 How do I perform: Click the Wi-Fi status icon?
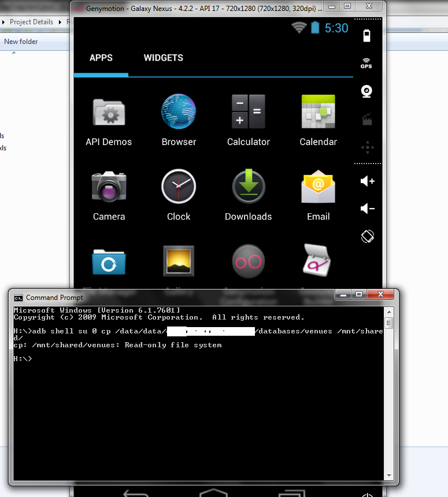pyautogui.click(x=299, y=28)
